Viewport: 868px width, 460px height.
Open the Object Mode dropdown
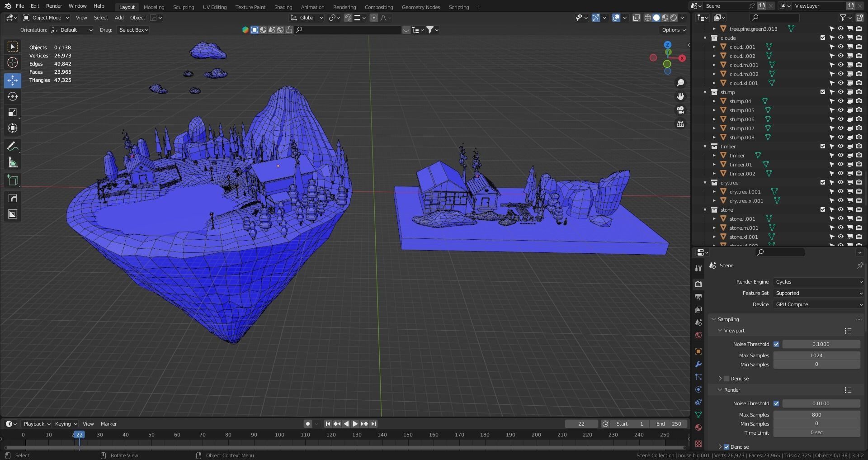[x=46, y=18]
